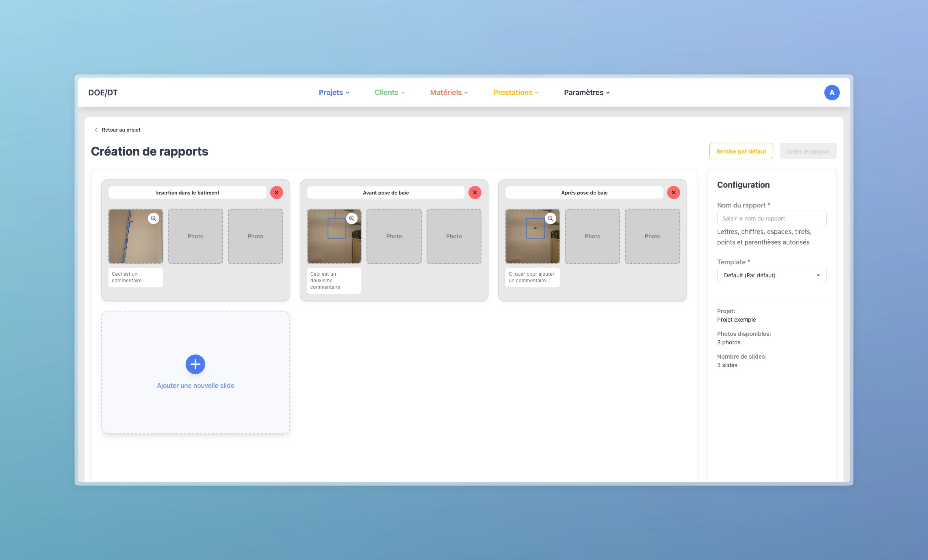
Task: Open the Matériels navigation menu
Action: (x=449, y=93)
